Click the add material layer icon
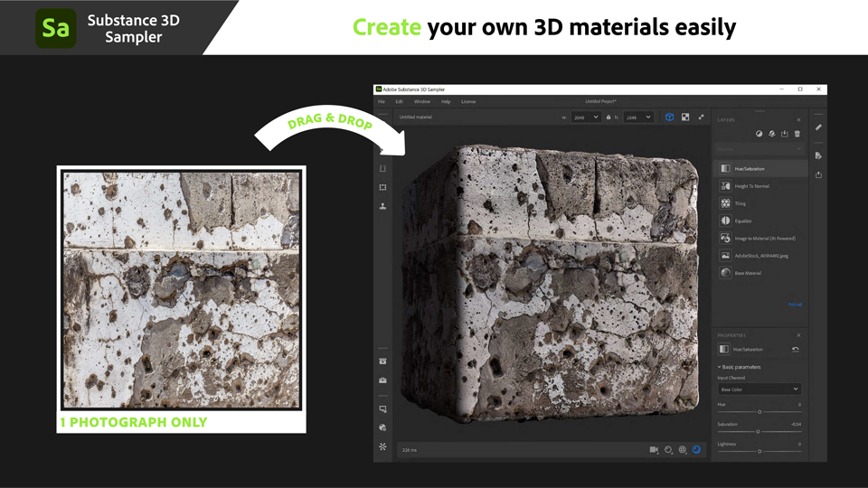 tap(771, 134)
